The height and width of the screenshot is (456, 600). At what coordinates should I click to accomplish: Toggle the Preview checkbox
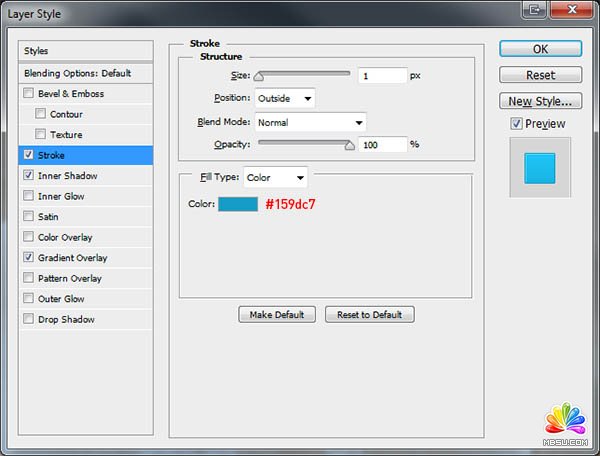516,124
